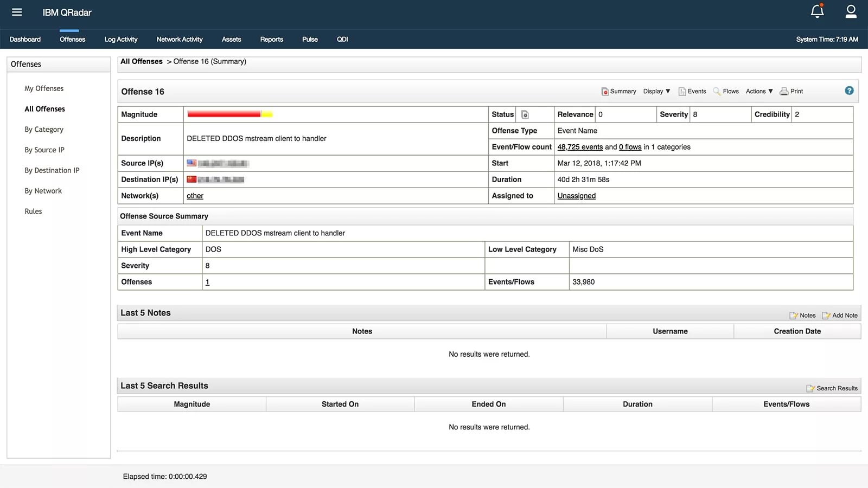
Task: Click the 'other' network link
Action: 195,196
